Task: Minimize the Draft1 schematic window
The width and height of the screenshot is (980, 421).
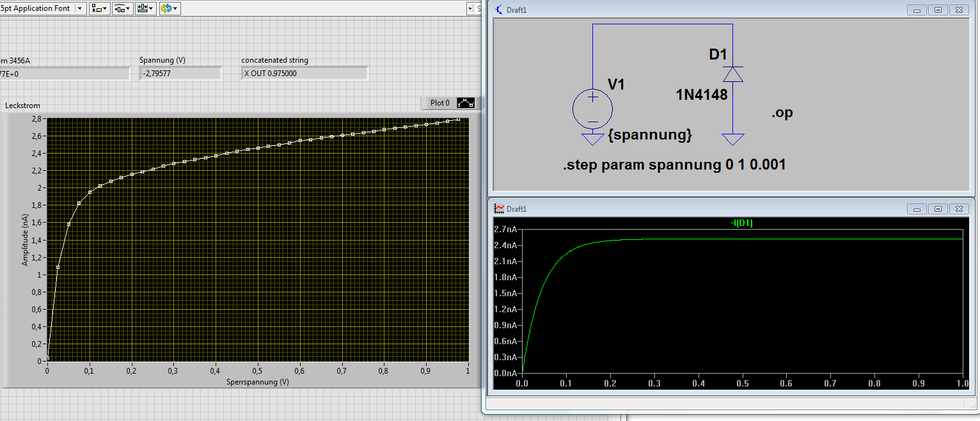Action: pyautogui.click(x=917, y=10)
